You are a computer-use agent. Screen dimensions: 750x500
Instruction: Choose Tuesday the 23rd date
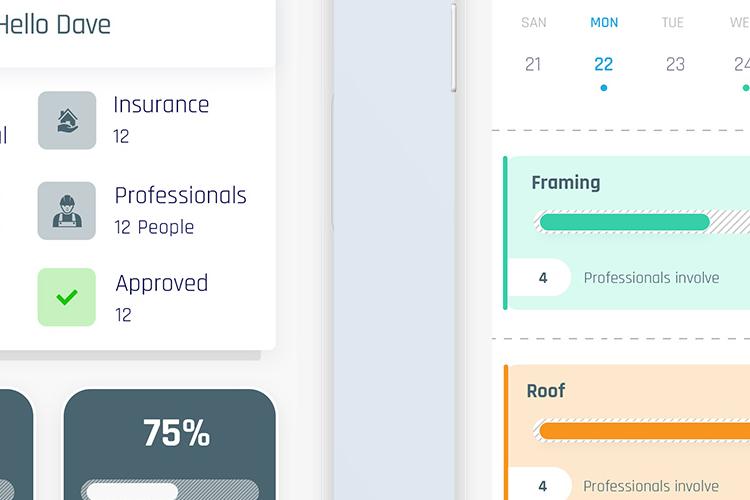pos(675,64)
